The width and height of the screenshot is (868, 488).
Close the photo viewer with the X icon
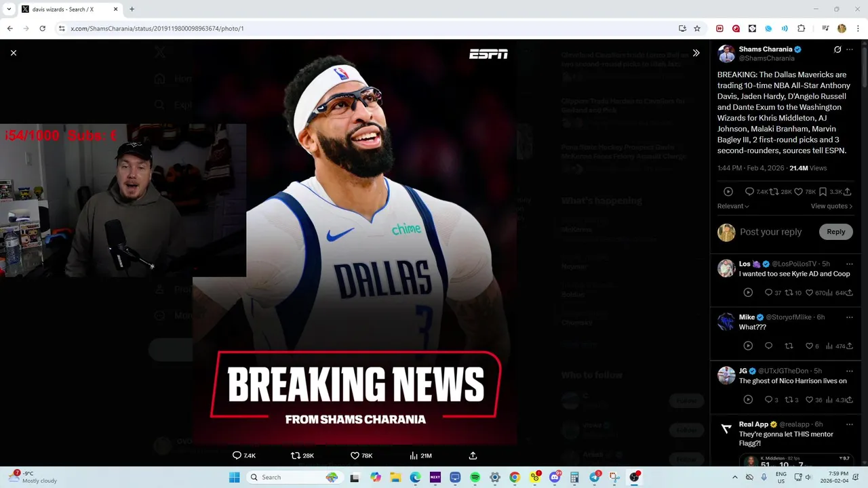(x=14, y=53)
